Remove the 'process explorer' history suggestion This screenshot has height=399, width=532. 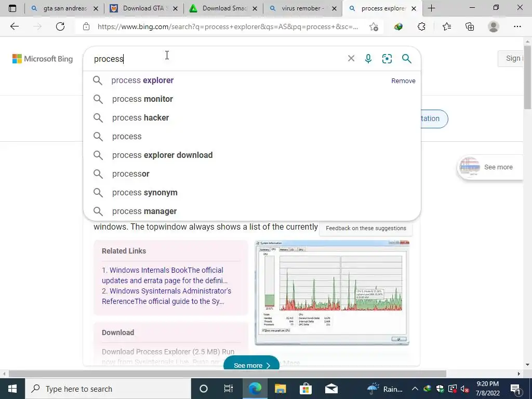[403, 81]
